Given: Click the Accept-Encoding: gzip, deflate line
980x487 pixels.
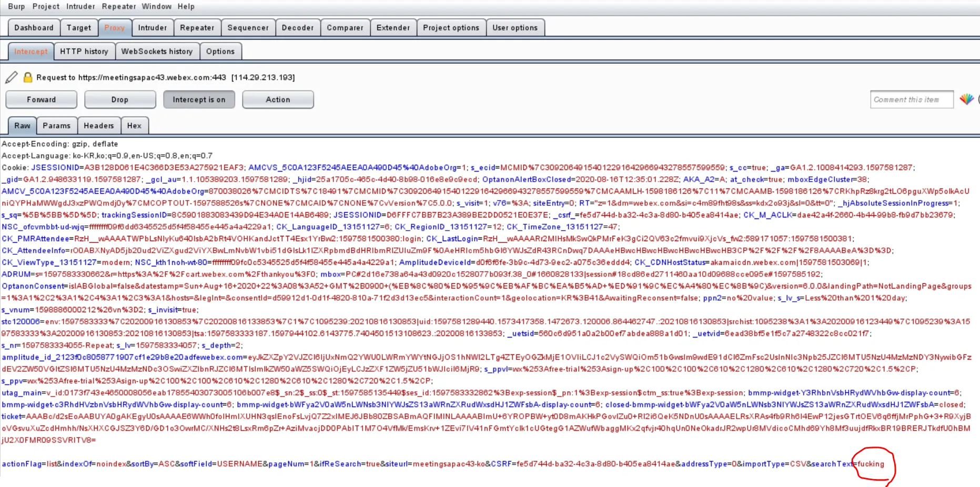Looking at the screenshot, I should tap(59, 144).
